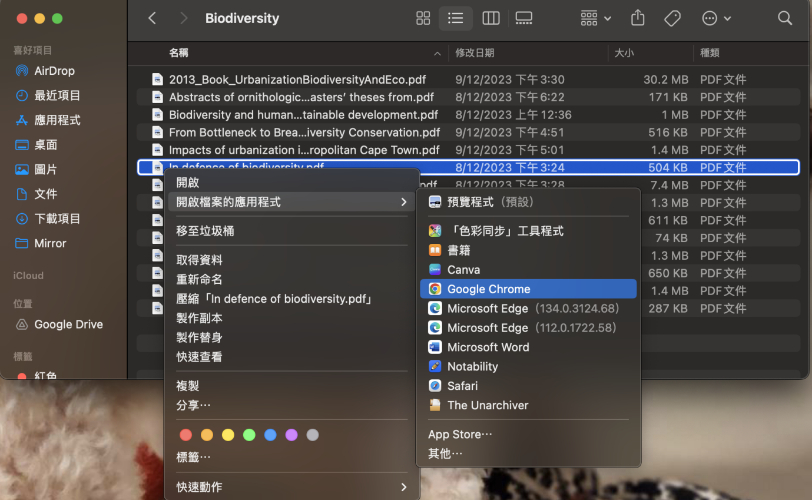
Task: Open 下載項目 in the sidebar
Action: 48,218
